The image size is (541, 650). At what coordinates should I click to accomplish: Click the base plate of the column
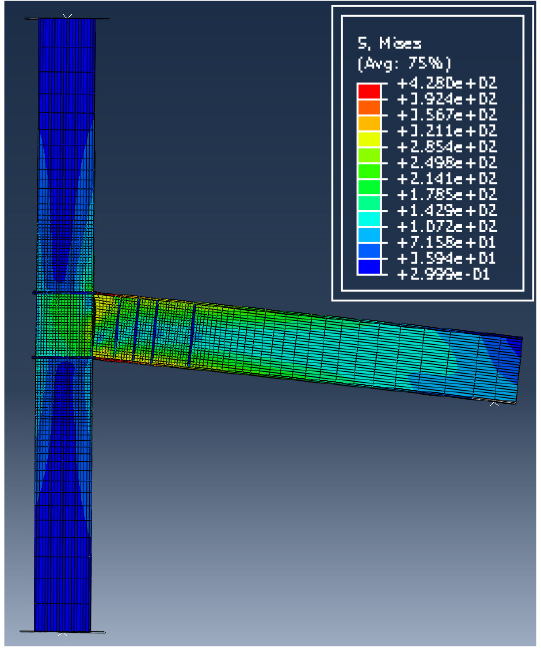coord(62,632)
